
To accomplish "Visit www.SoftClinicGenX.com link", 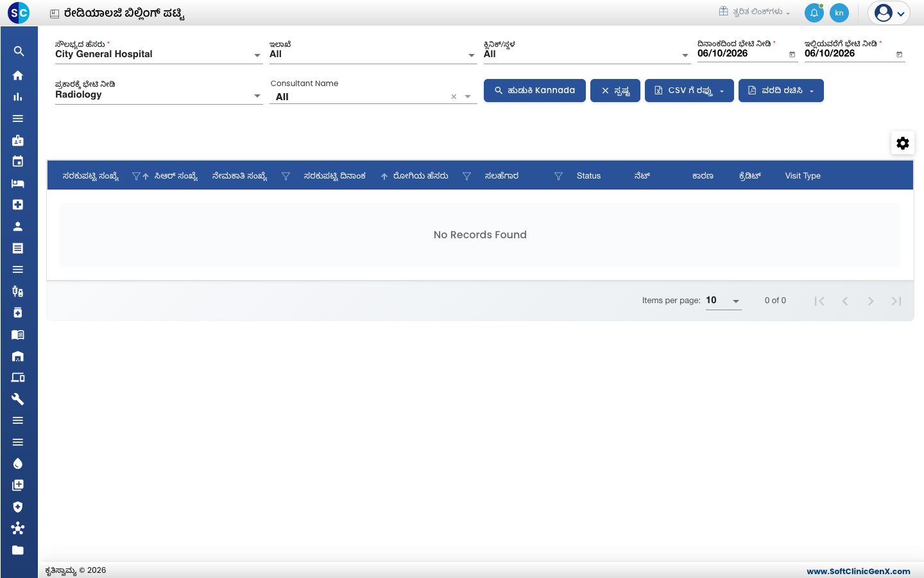I will point(859,571).
